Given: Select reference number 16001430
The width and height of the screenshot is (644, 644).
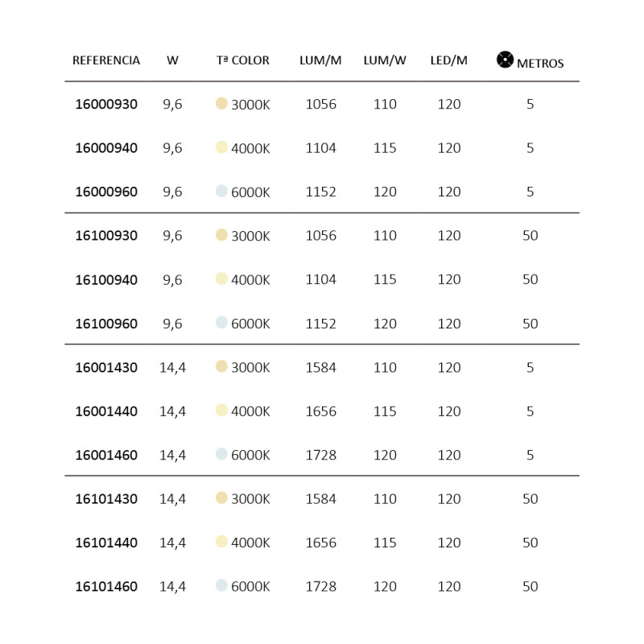Looking at the screenshot, I should point(106,367).
